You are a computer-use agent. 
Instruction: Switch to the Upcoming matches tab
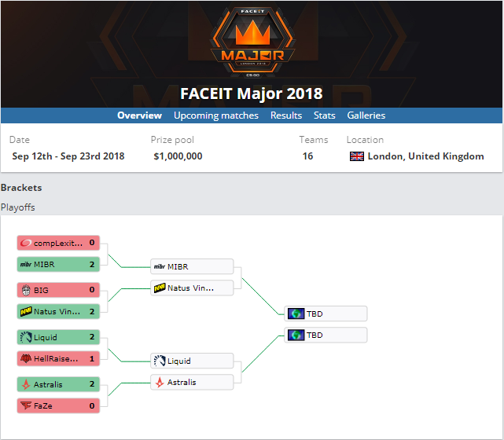click(x=216, y=115)
